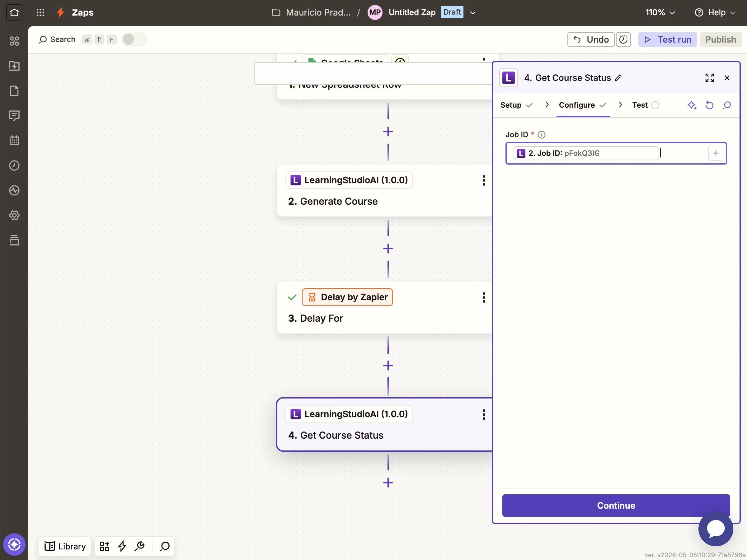747x560 pixels.
Task: Add a step after Get Course Status
Action: tap(388, 483)
